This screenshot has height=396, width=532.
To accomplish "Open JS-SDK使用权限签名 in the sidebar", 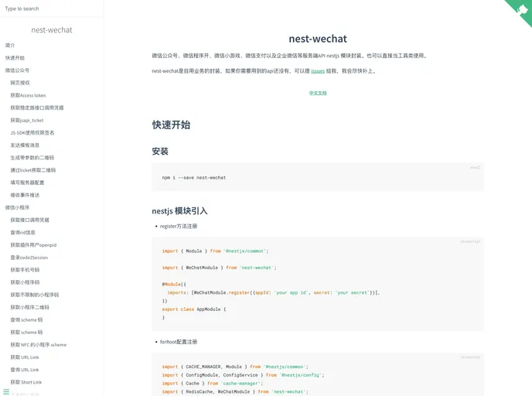I will point(32,133).
